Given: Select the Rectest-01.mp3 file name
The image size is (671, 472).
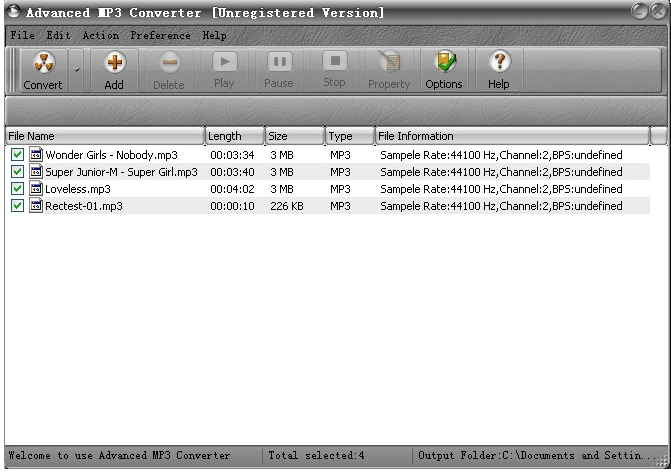Looking at the screenshot, I should (84, 206).
